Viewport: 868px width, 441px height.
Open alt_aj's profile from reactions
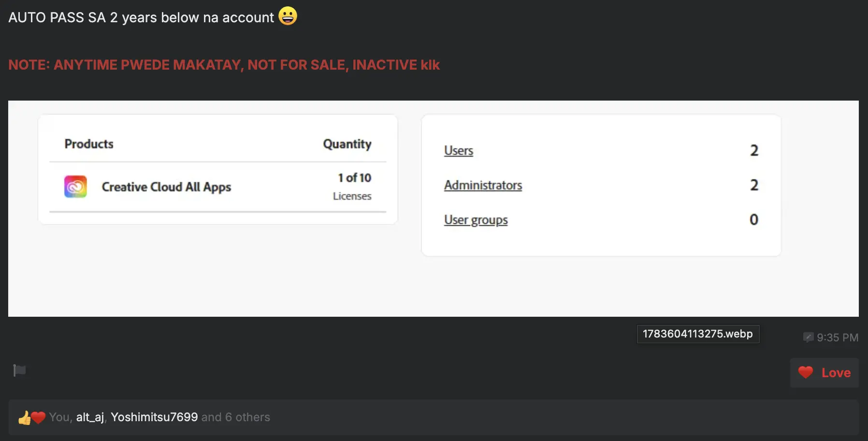[90, 417]
